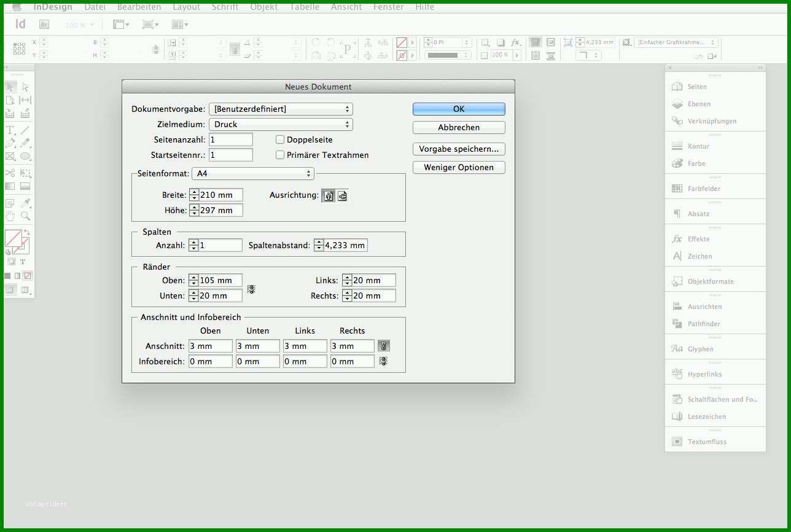Open the InDesign application menu

click(52, 7)
